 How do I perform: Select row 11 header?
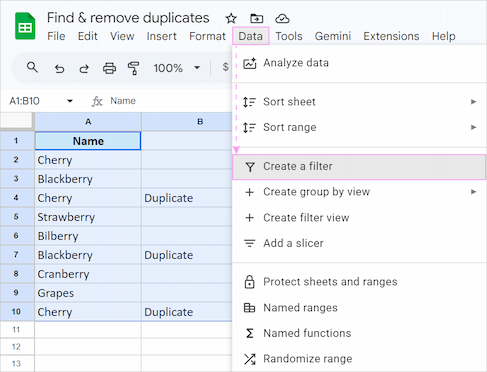click(x=17, y=330)
